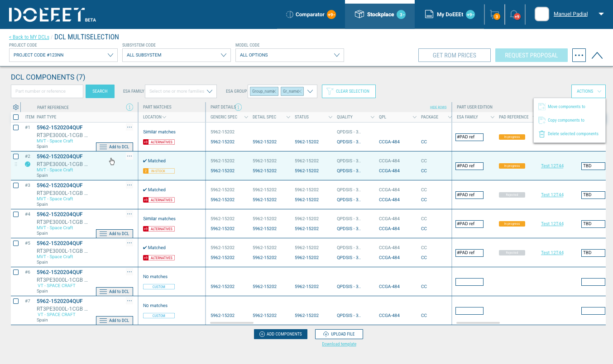Collapse the header panel with up chevron
The height and width of the screenshot is (364, 613).
(x=597, y=56)
